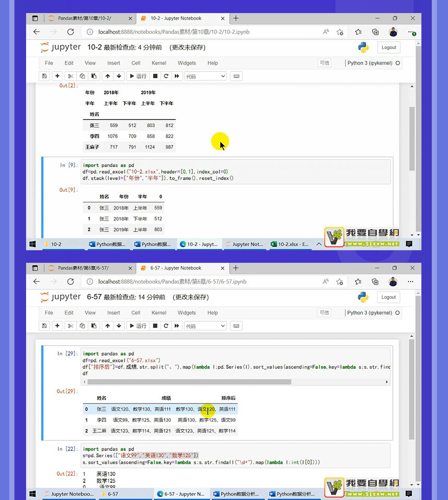Click Logout in the 10-2 notebook
This screenshot has width=448, height=500.
389,47
